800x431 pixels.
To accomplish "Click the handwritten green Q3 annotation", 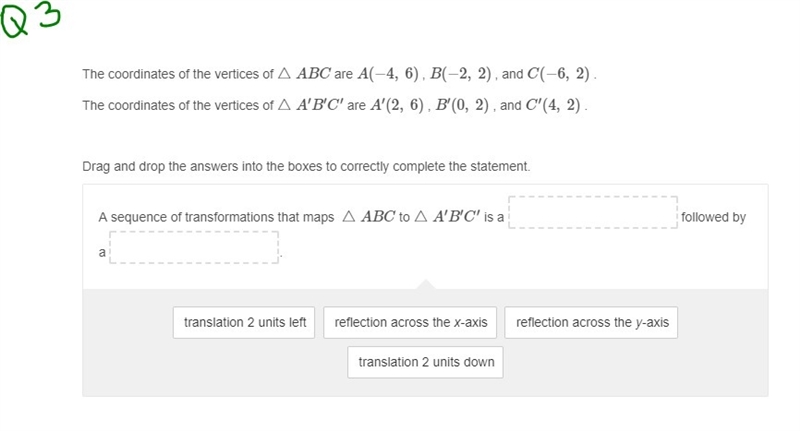I will tap(31, 18).
